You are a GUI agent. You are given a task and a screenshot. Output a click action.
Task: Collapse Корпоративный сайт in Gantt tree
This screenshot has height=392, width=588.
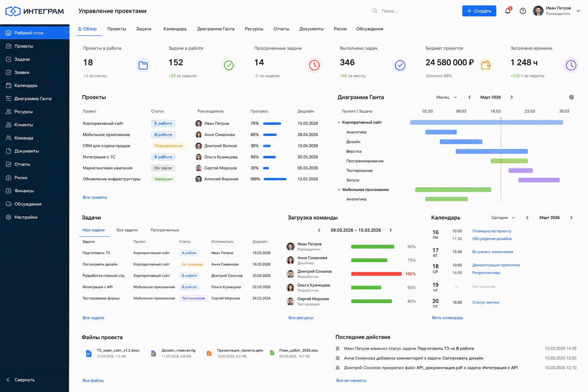pos(339,122)
